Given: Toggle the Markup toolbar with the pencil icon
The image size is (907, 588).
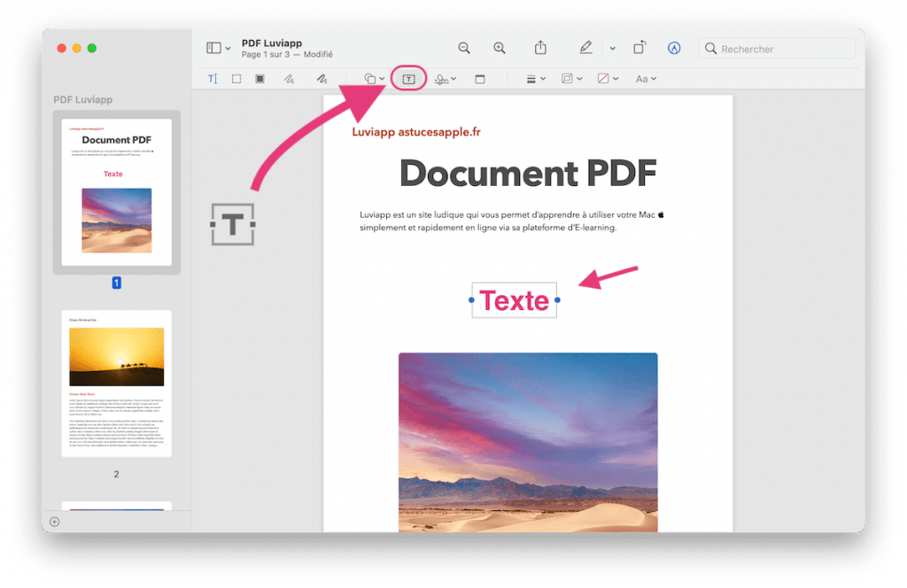Looking at the screenshot, I should [x=585, y=48].
